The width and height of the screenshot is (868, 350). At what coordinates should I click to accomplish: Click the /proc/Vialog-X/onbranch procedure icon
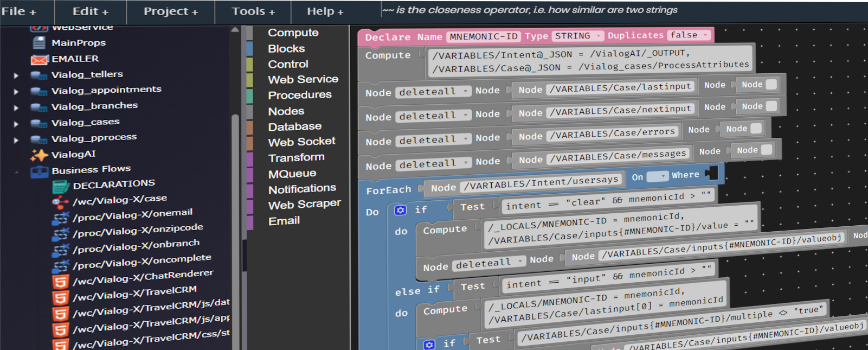[61, 250]
